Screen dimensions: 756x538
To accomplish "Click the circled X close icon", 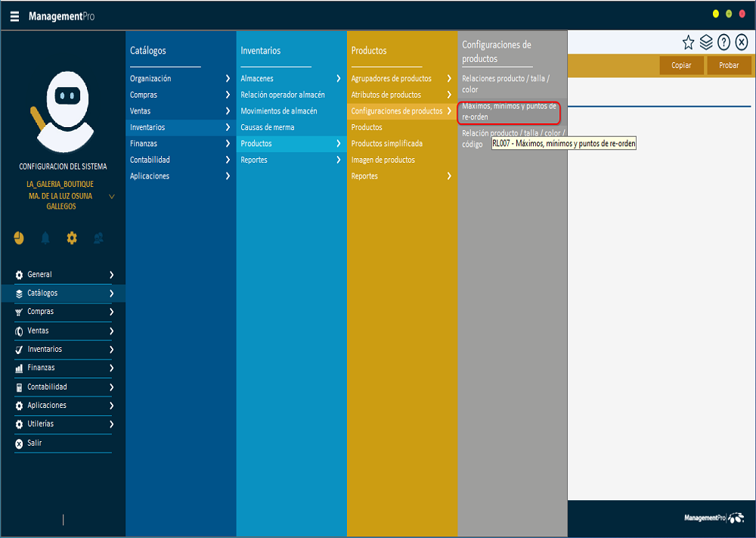I will (x=742, y=42).
